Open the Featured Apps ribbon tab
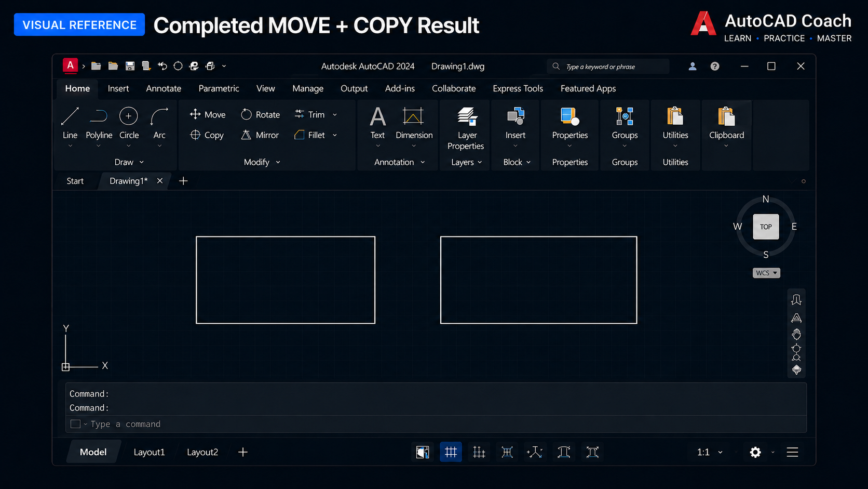This screenshot has height=489, width=868. click(588, 88)
